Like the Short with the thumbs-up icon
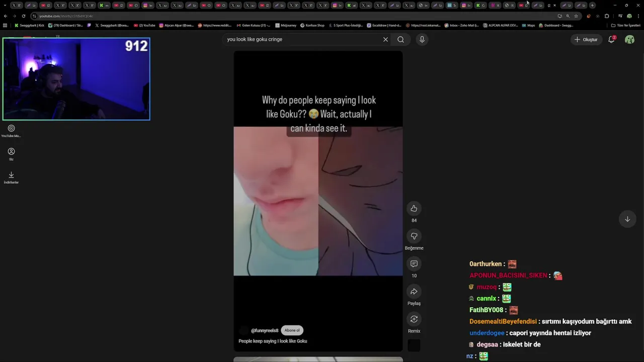The height and width of the screenshot is (362, 644). click(414, 208)
